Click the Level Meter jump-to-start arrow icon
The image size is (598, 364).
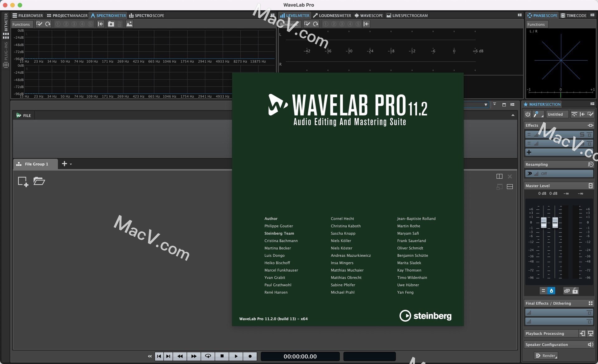(366, 24)
